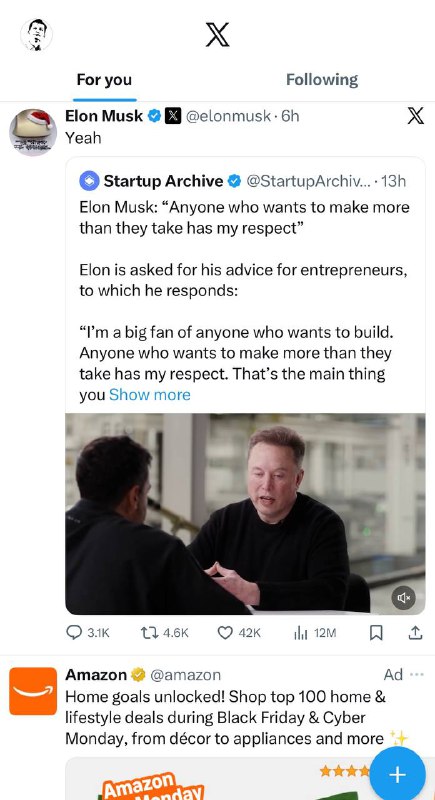The height and width of the screenshot is (800, 435).
Task: Play the interview video thumbnail
Action: click(245, 514)
